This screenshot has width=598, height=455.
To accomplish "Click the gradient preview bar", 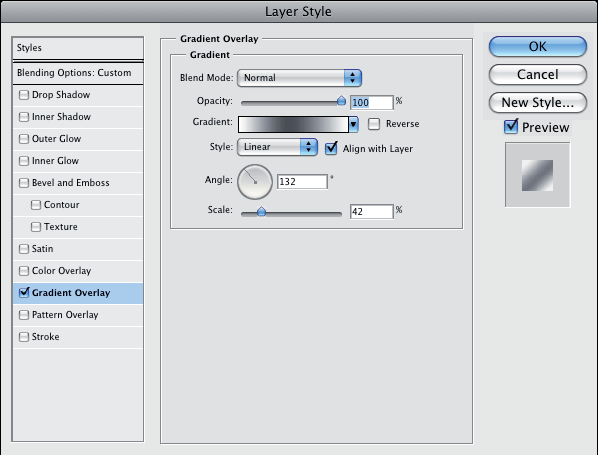I will pyautogui.click(x=293, y=124).
